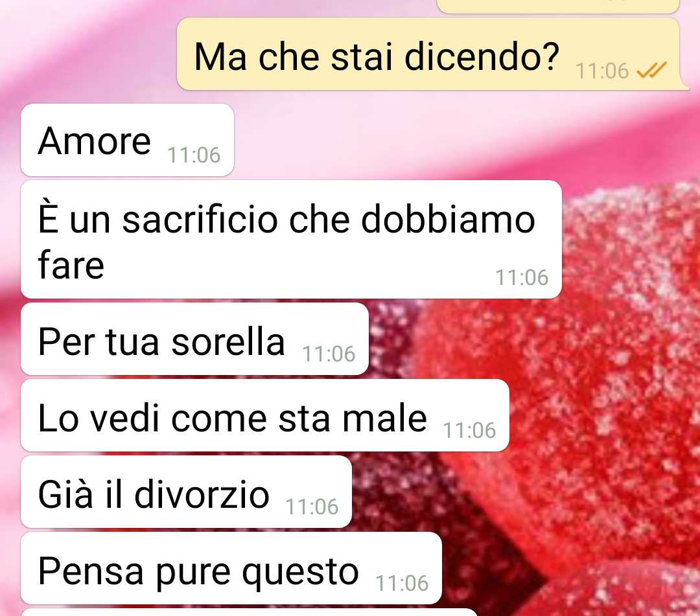Tap the timestamp beside 'Amore'
The width and height of the screenshot is (700, 616).
tap(194, 155)
